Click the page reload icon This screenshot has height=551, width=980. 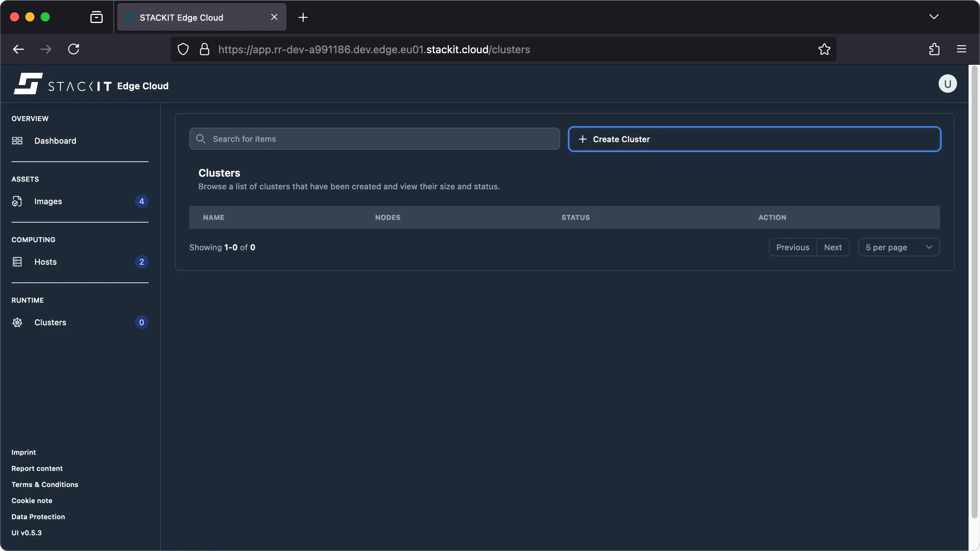(x=74, y=49)
